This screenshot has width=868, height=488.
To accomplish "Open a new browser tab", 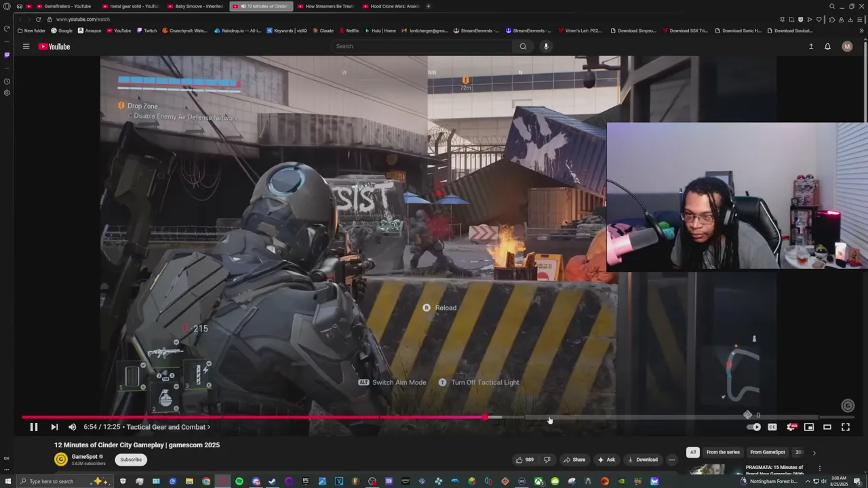I will point(428,6).
